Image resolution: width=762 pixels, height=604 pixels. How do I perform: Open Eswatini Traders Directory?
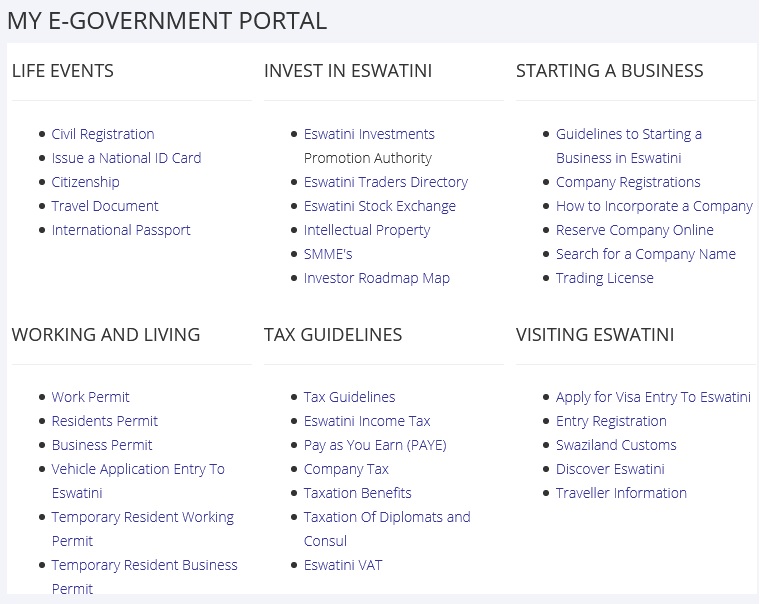tap(385, 182)
